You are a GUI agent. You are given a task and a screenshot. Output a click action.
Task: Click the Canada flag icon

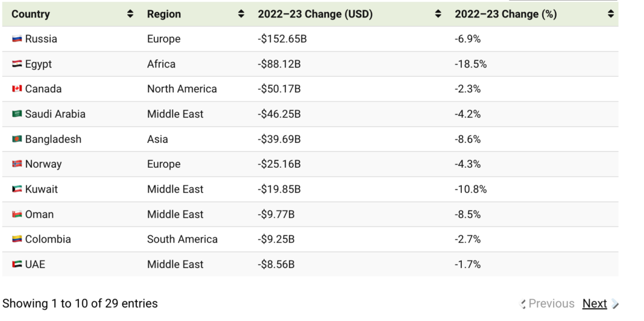tap(17, 89)
